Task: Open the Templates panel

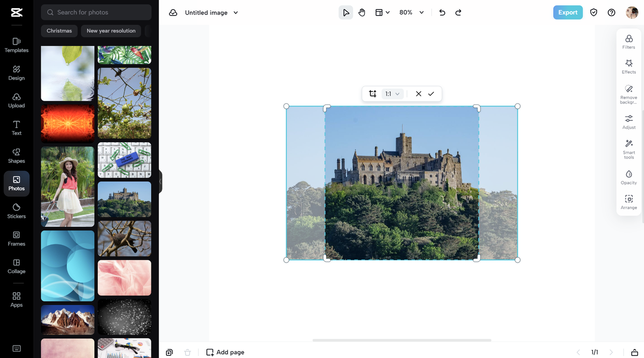Action: [17, 45]
